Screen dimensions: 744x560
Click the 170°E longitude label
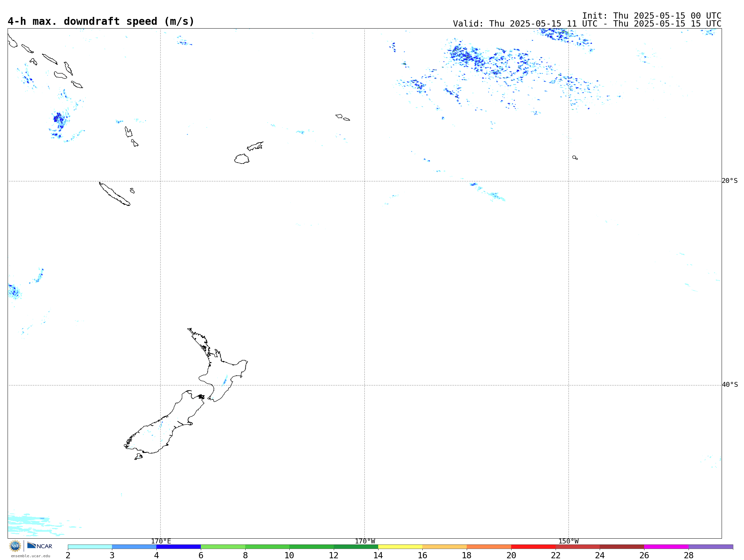(x=161, y=541)
